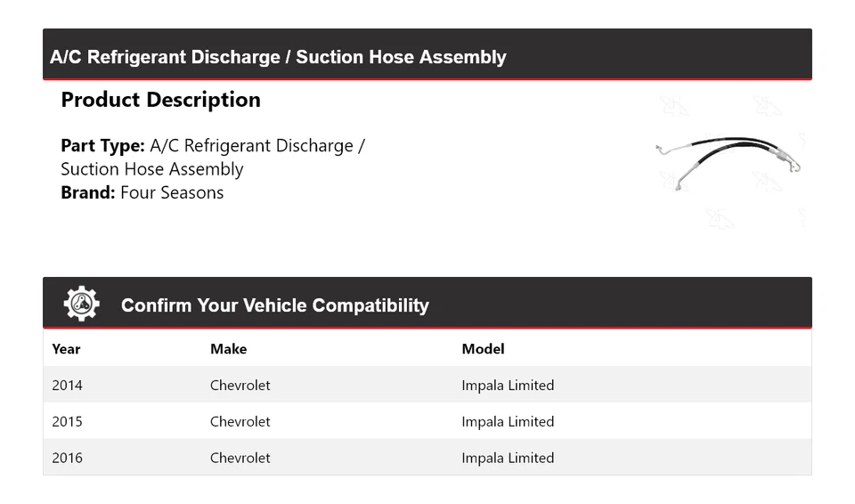Click the Brand label text
855x504 pixels.
click(88, 193)
